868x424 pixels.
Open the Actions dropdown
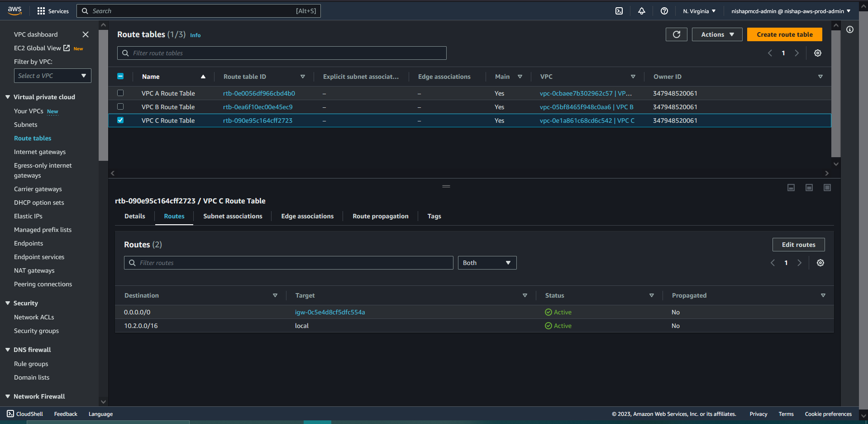tap(717, 34)
